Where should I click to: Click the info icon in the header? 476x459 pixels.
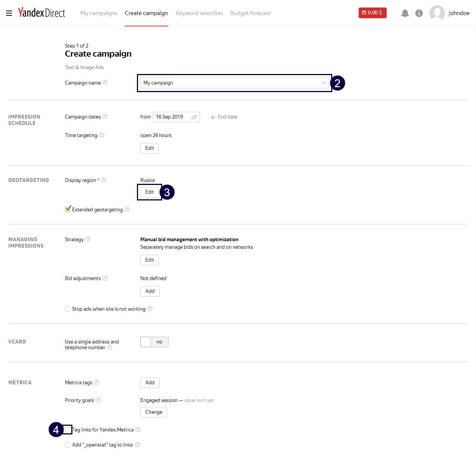click(x=419, y=13)
